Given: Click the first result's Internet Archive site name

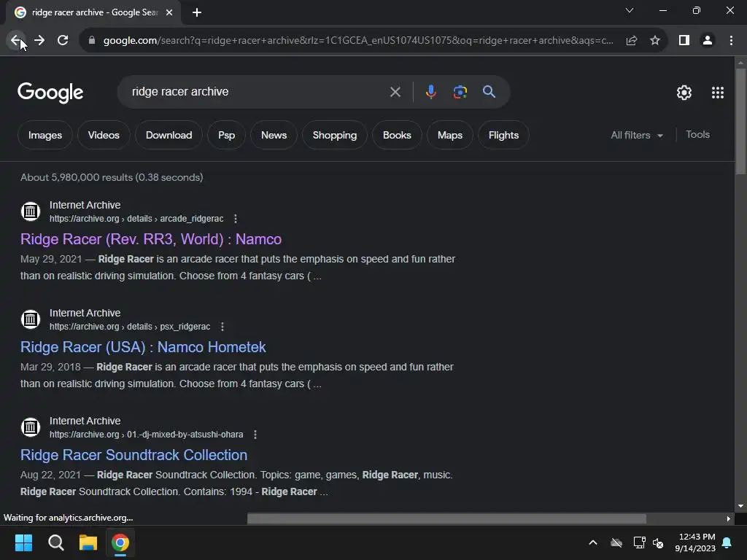Looking at the screenshot, I should 85,205.
